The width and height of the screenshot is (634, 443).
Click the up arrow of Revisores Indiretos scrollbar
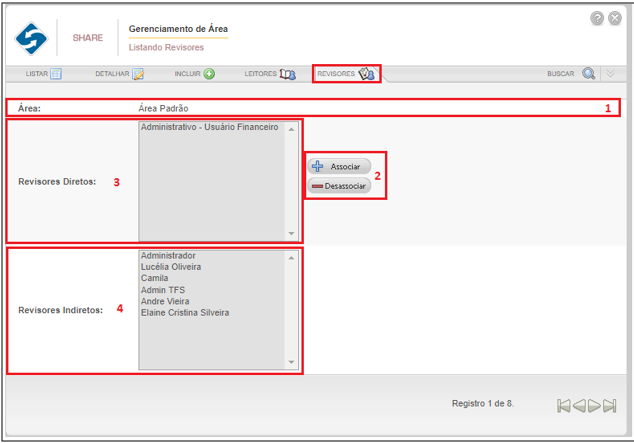(x=291, y=258)
